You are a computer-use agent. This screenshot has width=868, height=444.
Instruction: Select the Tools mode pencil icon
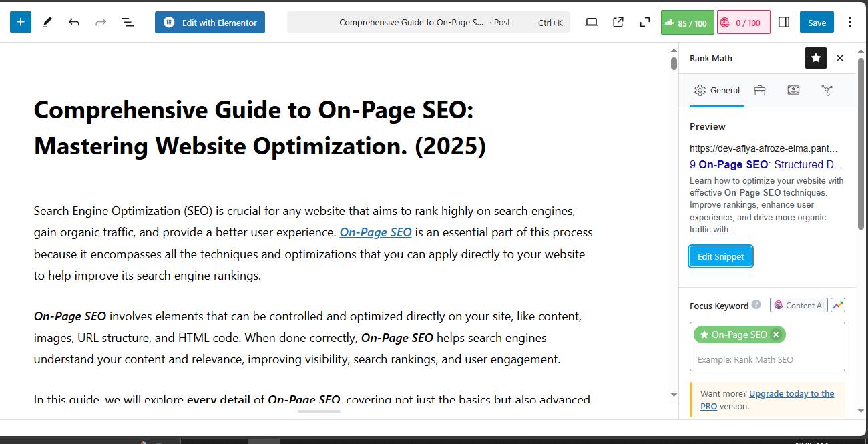tap(47, 21)
